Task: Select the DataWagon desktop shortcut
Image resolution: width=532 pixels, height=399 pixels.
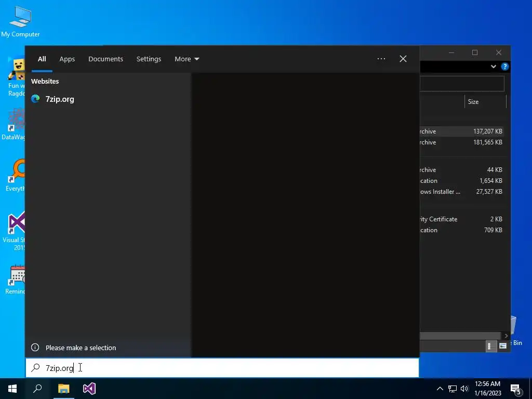Action: tap(13, 125)
